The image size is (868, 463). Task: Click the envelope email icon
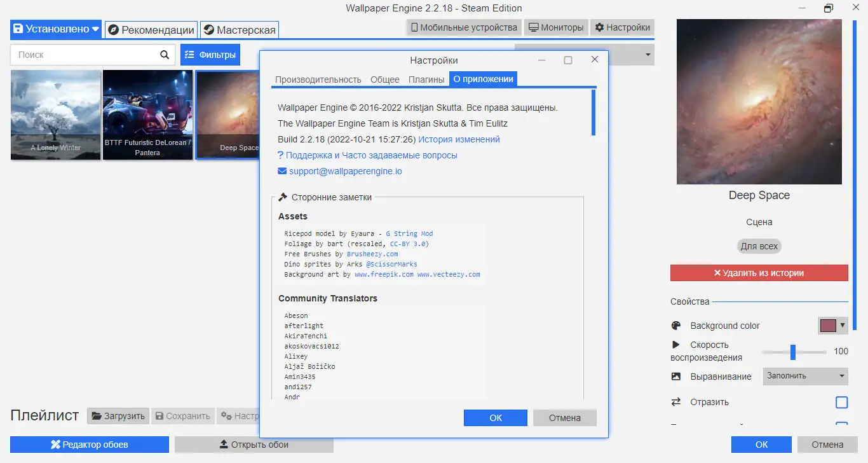[x=282, y=171]
